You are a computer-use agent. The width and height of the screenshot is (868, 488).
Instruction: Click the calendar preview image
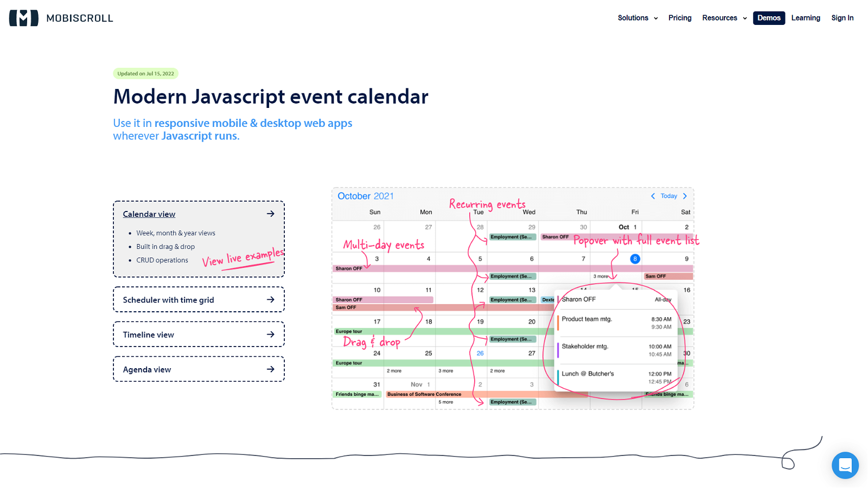513,298
